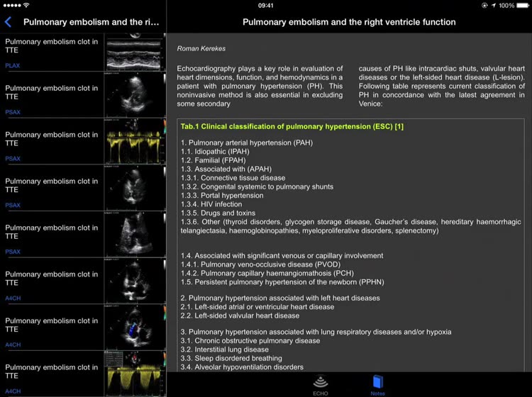Tap the Wi-Fi icon in status bar

click(26, 5)
